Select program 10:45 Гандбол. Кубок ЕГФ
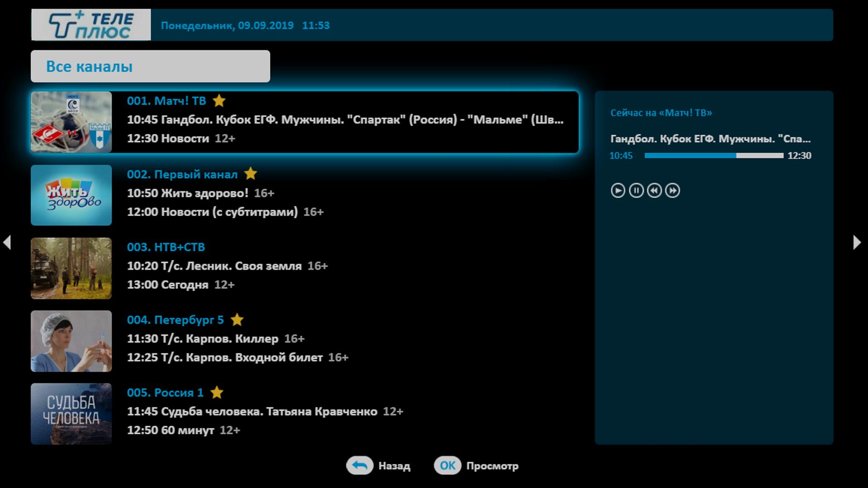The width and height of the screenshot is (868, 488). (345, 120)
